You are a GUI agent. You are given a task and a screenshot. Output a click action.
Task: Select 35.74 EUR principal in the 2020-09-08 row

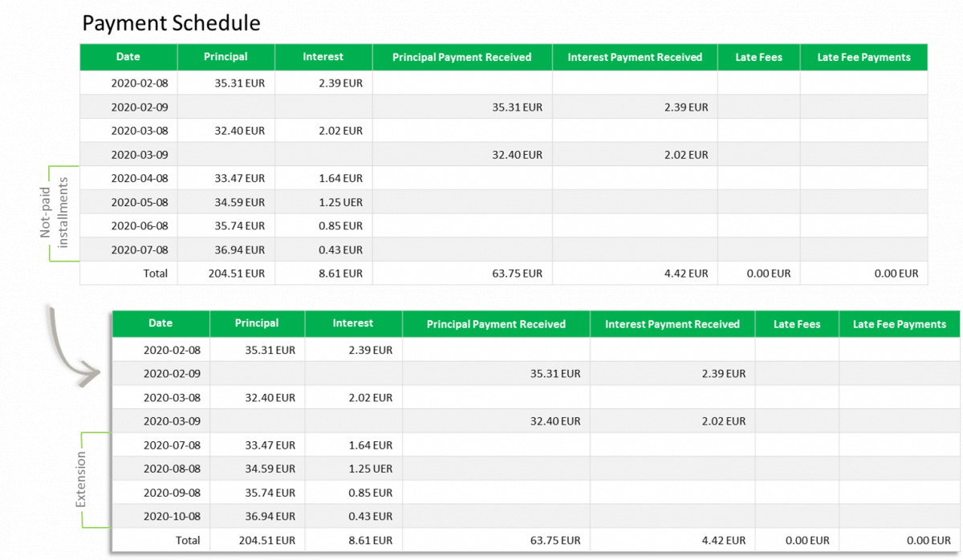270,492
